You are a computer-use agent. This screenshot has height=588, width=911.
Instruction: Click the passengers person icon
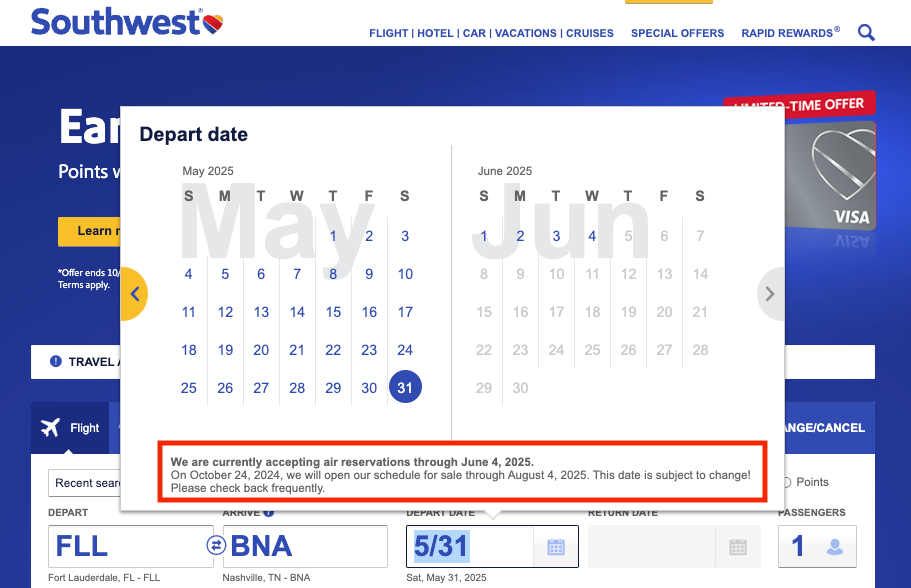(834, 547)
